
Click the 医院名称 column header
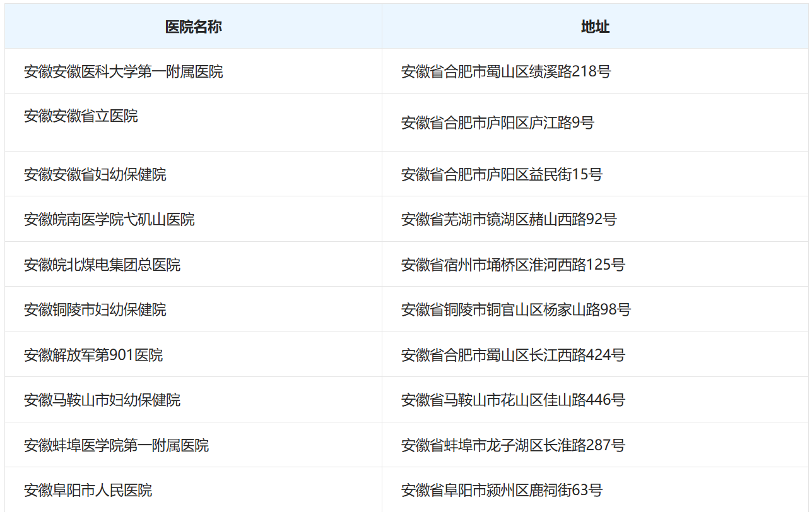(x=193, y=27)
